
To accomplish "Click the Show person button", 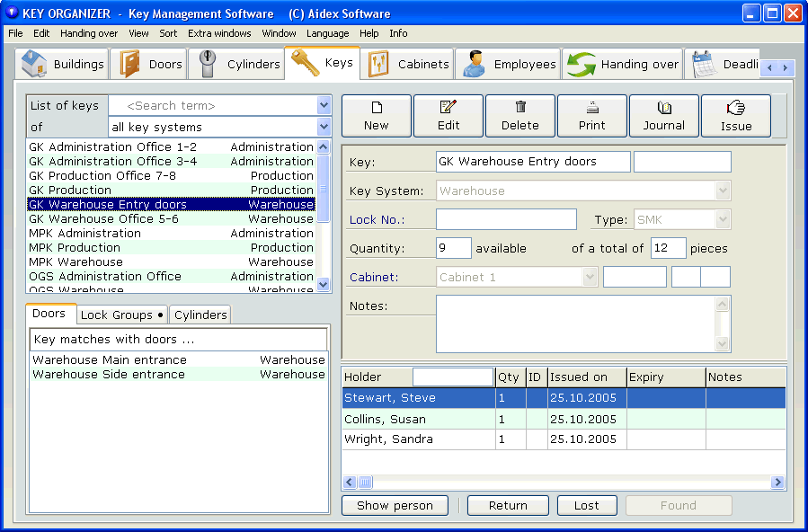I will (395, 505).
